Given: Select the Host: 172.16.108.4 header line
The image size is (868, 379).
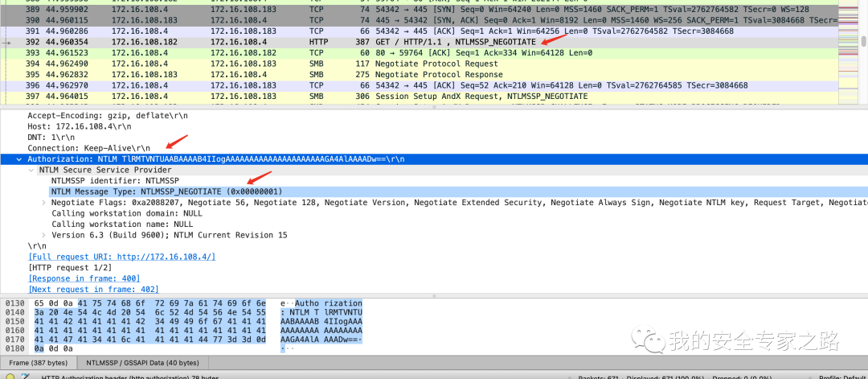Looking at the screenshot, I should pos(79,126).
